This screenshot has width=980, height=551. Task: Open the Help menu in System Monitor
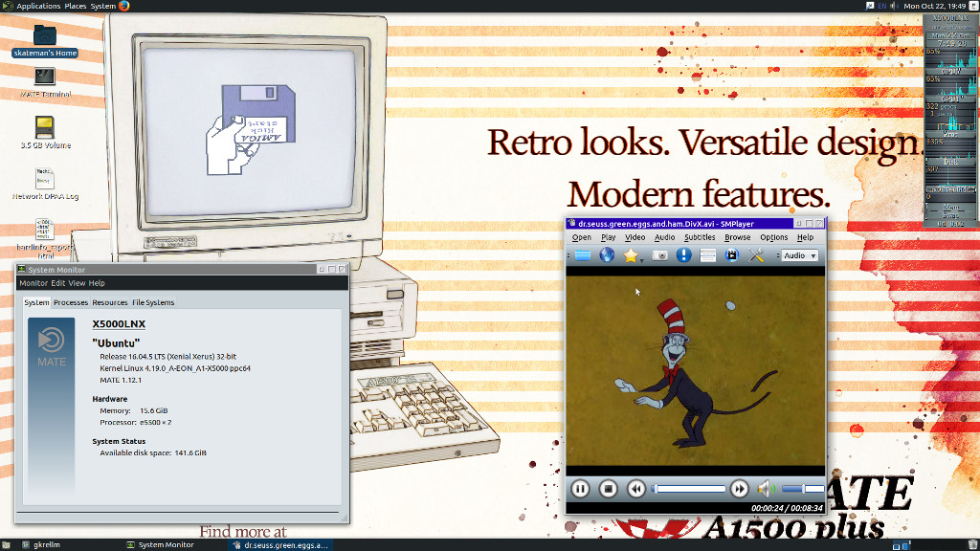pyautogui.click(x=97, y=283)
